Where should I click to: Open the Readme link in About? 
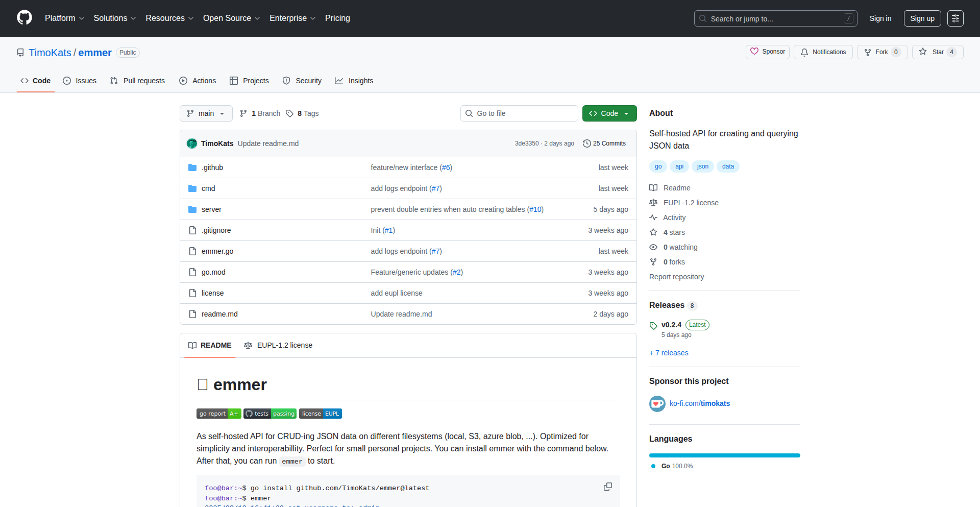tap(670, 188)
